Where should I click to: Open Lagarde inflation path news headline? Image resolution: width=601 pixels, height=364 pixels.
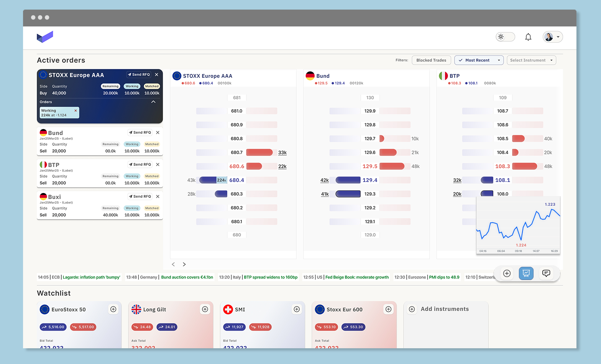[x=91, y=277]
